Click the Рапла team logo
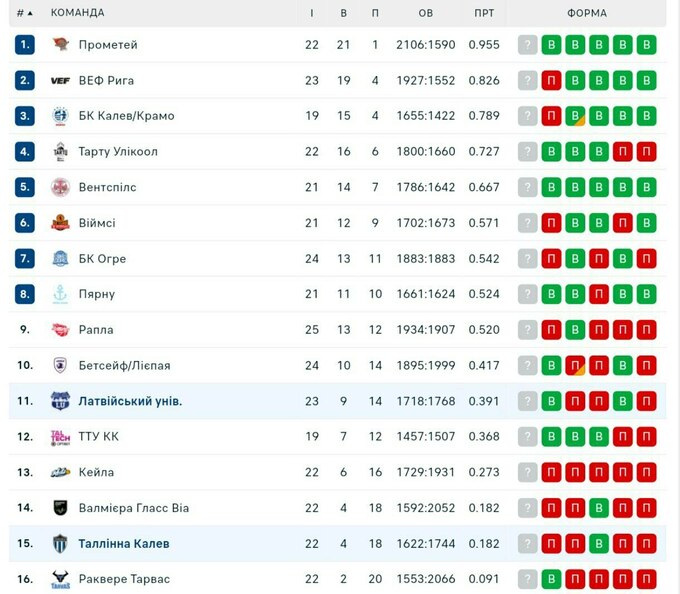The image size is (680, 594). (x=60, y=330)
